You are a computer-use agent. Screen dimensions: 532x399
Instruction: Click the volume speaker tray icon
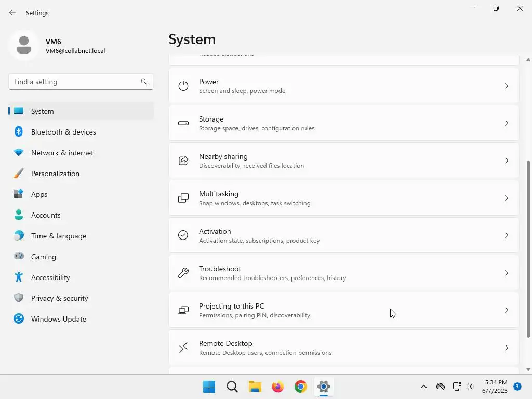pos(469,387)
